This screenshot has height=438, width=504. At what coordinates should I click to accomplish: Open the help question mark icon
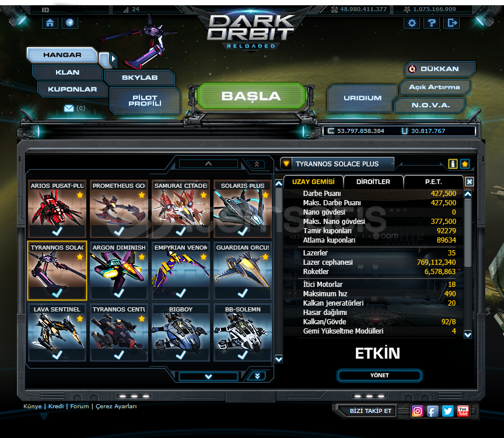432,23
